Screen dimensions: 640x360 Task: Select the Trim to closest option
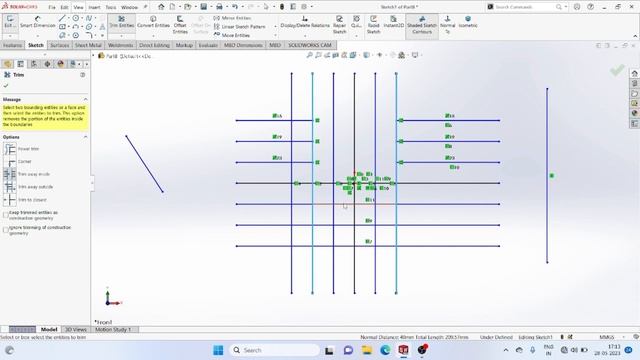coord(10,200)
